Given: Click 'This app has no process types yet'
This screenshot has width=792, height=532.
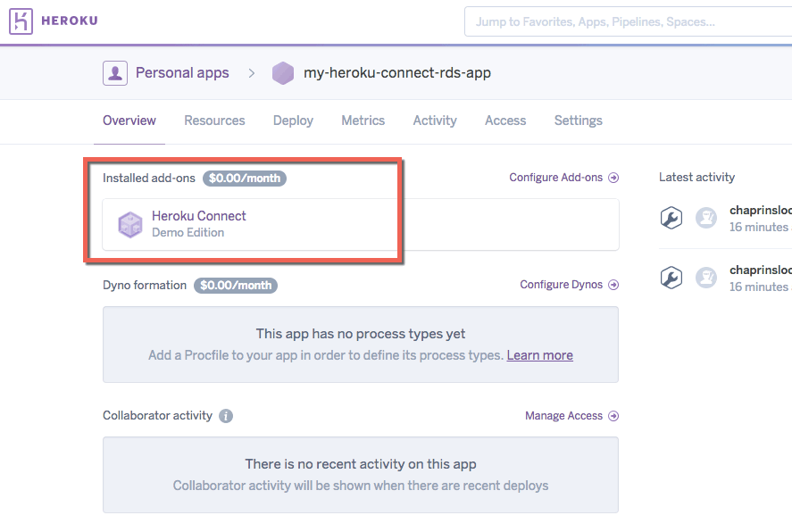Looking at the screenshot, I should point(361,334).
